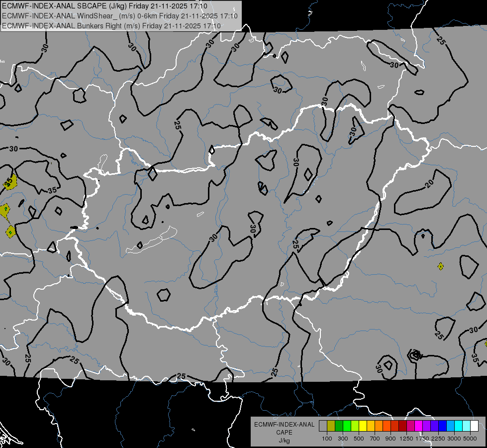Select the dark red legend swatch
Image resolution: width=487 pixels, height=448 pixels.
tap(402, 426)
